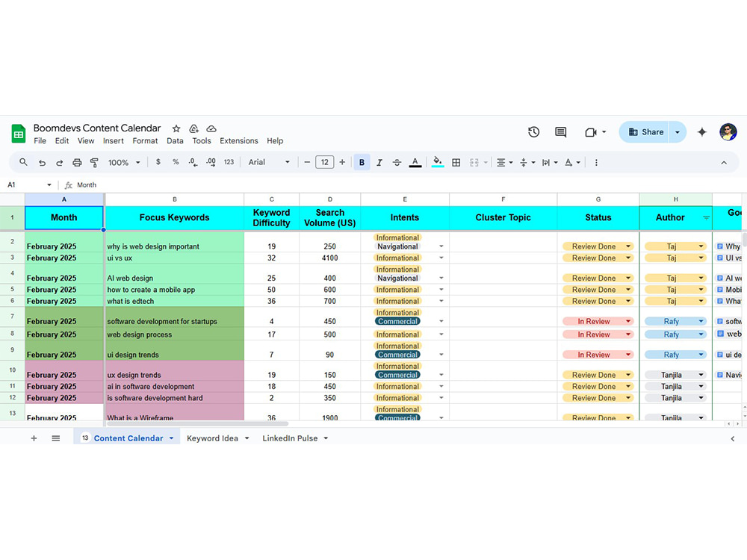
Task: Start a video meeting camera icon
Action: tap(591, 132)
